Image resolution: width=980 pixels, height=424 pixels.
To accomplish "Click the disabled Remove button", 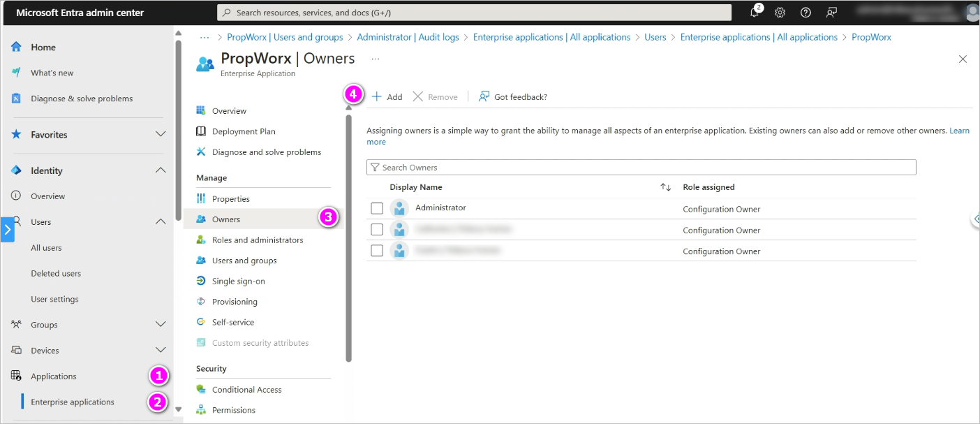I will pos(435,97).
